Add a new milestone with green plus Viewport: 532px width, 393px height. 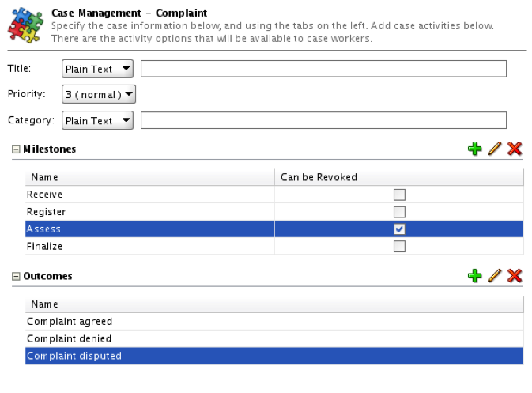(474, 148)
